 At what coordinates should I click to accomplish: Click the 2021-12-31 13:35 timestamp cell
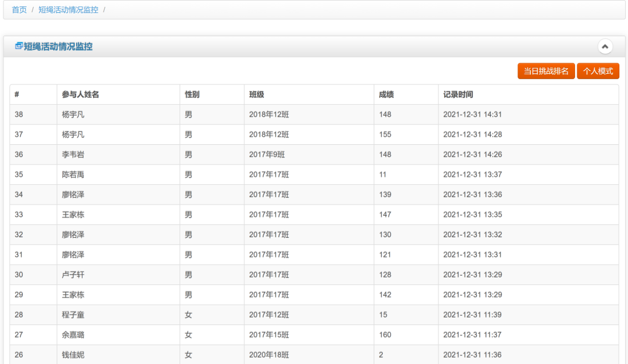472,215
